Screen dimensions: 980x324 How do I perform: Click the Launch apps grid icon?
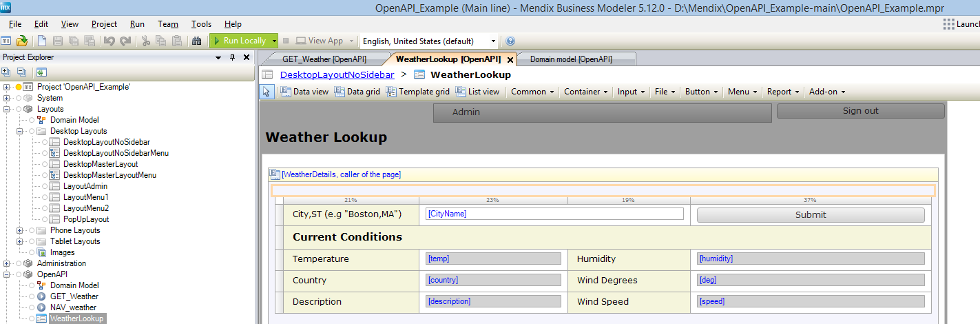point(949,24)
